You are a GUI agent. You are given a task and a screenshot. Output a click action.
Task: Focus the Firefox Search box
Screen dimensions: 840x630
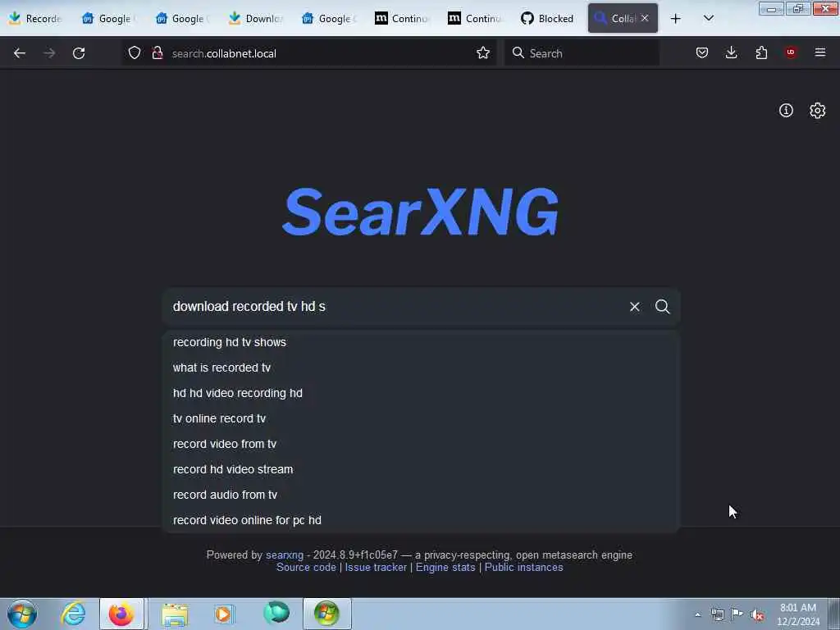tap(582, 53)
